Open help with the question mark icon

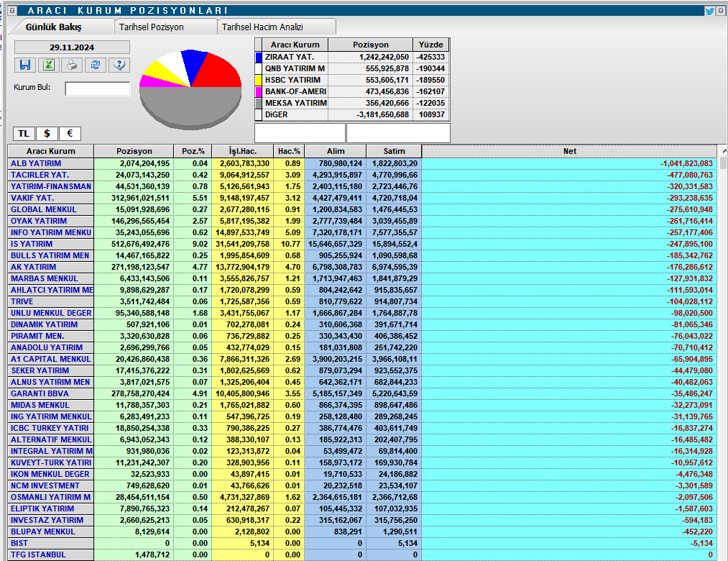click(x=119, y=65)
